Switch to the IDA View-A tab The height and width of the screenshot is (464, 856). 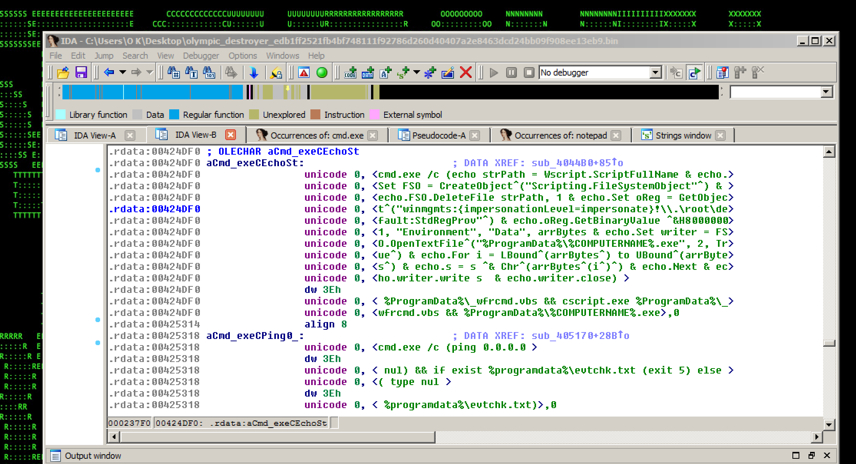tap(96, 135)
